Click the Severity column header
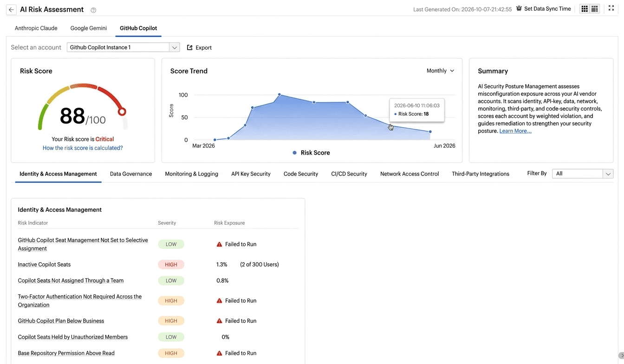This screenshot has height=364, width=624. 167,223
